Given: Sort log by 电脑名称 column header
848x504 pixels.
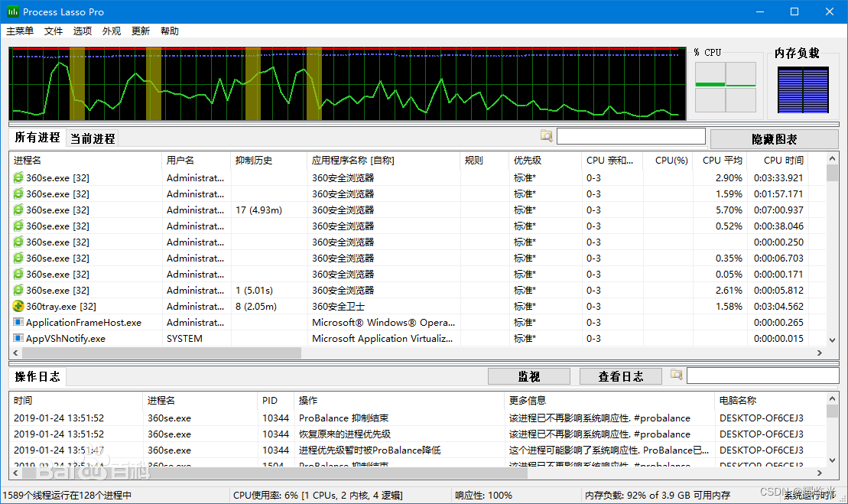Looking at the screenshot, I should click(x=769, y=400).
